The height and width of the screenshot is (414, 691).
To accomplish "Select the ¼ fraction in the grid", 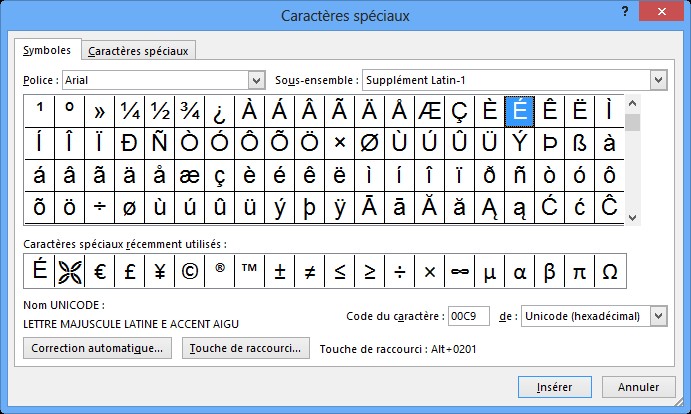I will point(130,110).
